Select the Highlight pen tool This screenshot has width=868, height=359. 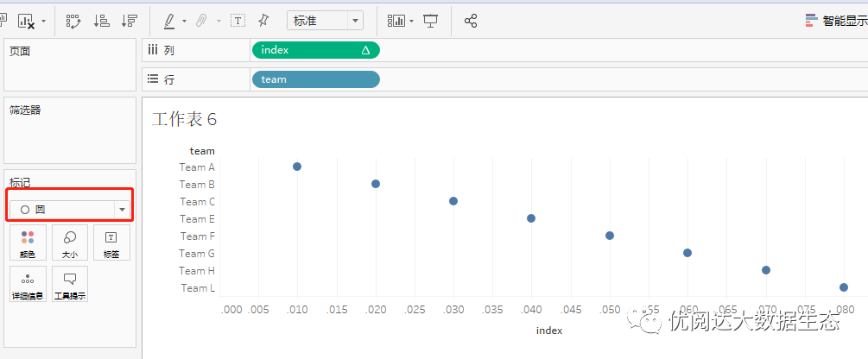(x=169, y=21)
